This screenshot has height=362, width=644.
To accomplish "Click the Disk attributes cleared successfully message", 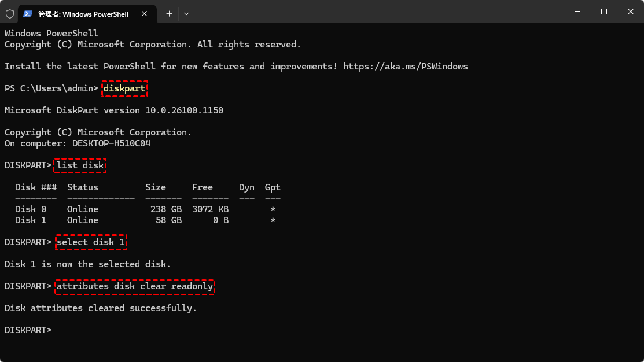I will 101,308.
